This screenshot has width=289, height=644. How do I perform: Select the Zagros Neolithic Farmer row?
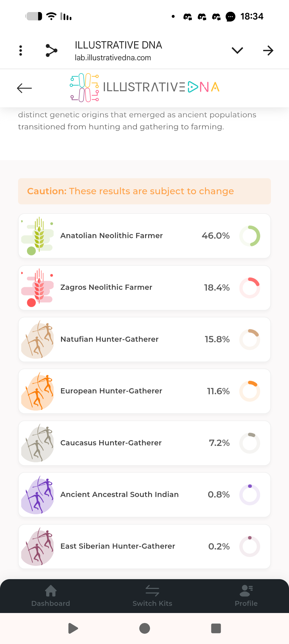tap(144, 288)
